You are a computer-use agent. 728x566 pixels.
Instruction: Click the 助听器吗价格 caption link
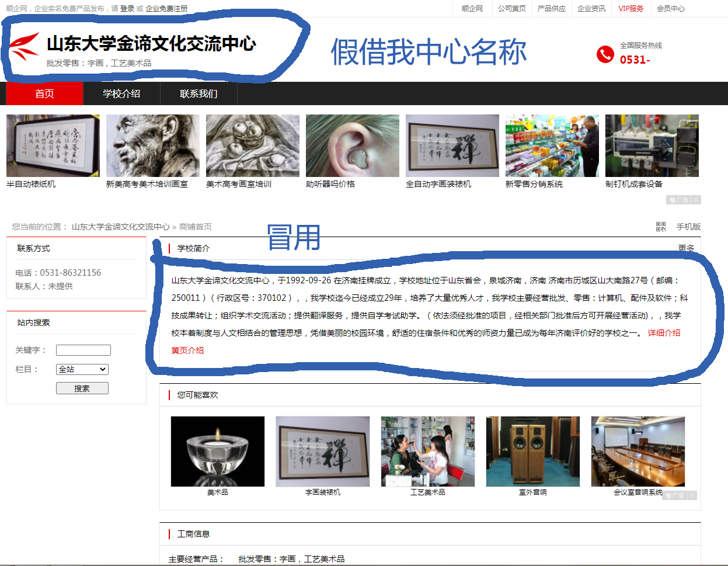(x=330, y=184)
